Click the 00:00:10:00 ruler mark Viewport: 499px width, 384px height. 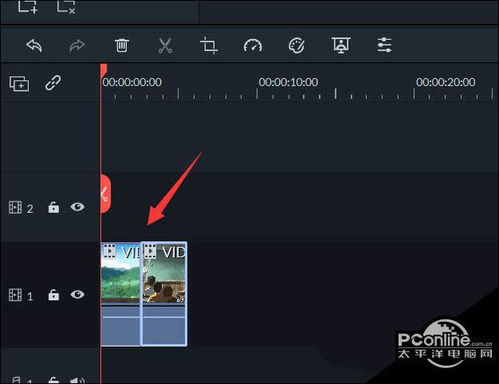coord(288,82)
